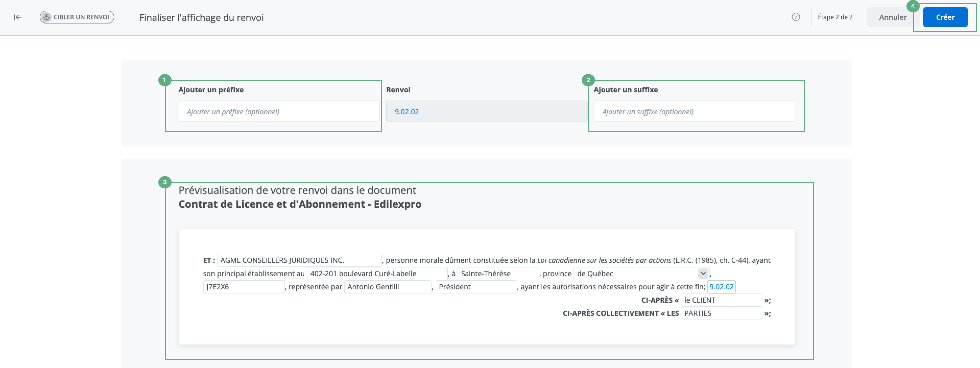Click the anchor icon in Cibler un renvoi
The height and width of the screenshot is (368, 980).
point(46,17)
